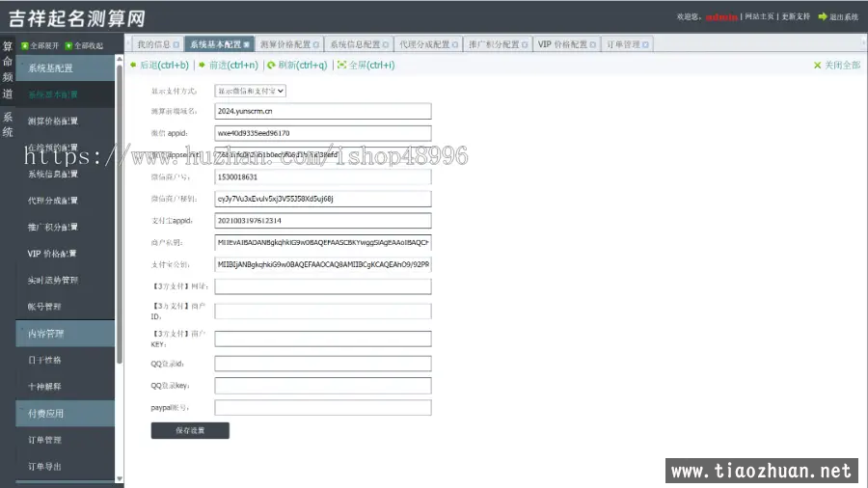Collapse the 内容管理 sidebar section
The height and width of the screenshot is (488, 868).
tap(66, 334)
